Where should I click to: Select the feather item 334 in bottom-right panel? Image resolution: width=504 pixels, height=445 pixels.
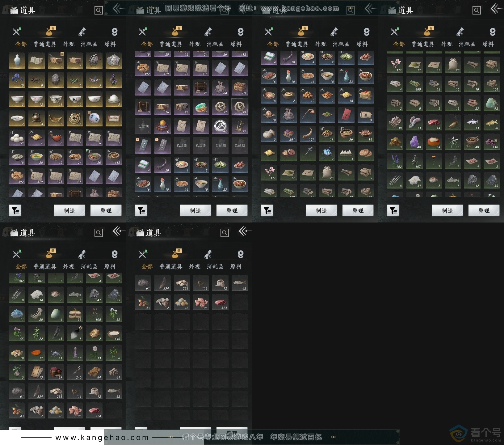click(163, 283)
